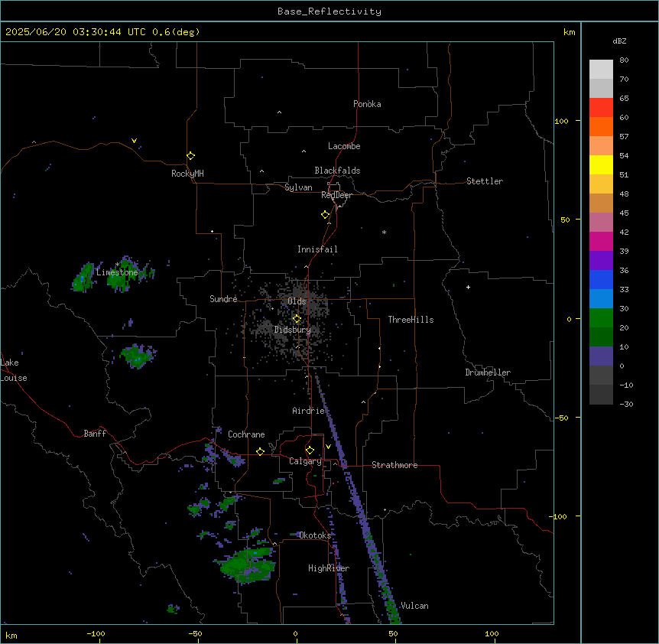Viewport: 659px width, 644px height.
Task: Click the HighRiver label
Action: pyautogui.click(x=329, y=568)
